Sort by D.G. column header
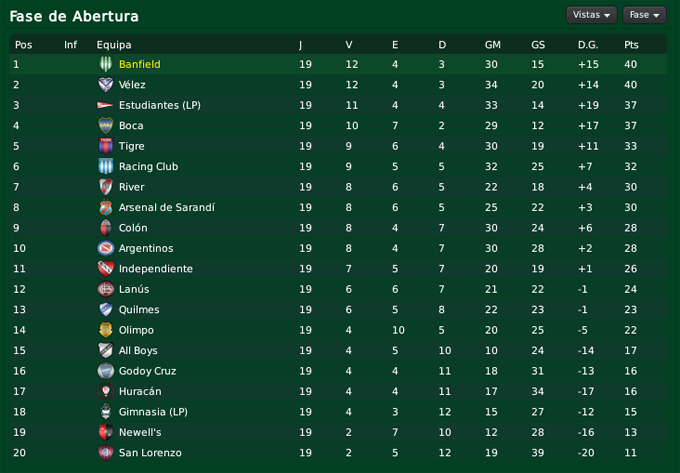 point(588,45)
